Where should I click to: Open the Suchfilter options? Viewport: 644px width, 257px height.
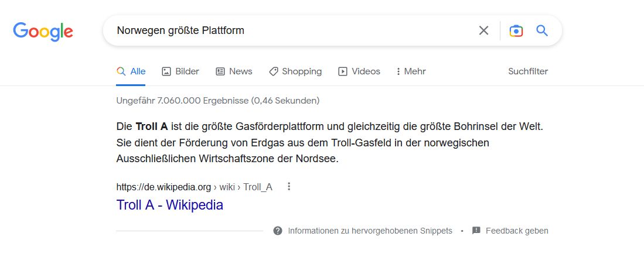click(527, 71)
